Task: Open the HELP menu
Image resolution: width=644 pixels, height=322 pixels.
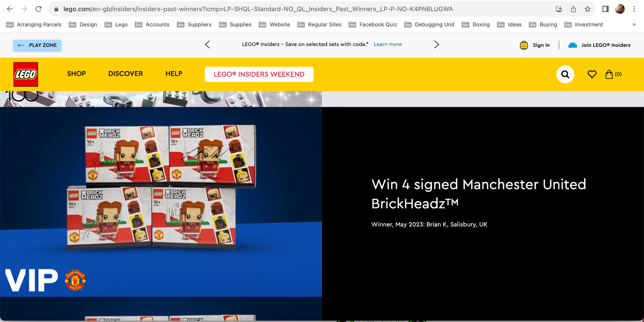Action: pos(174,74)
